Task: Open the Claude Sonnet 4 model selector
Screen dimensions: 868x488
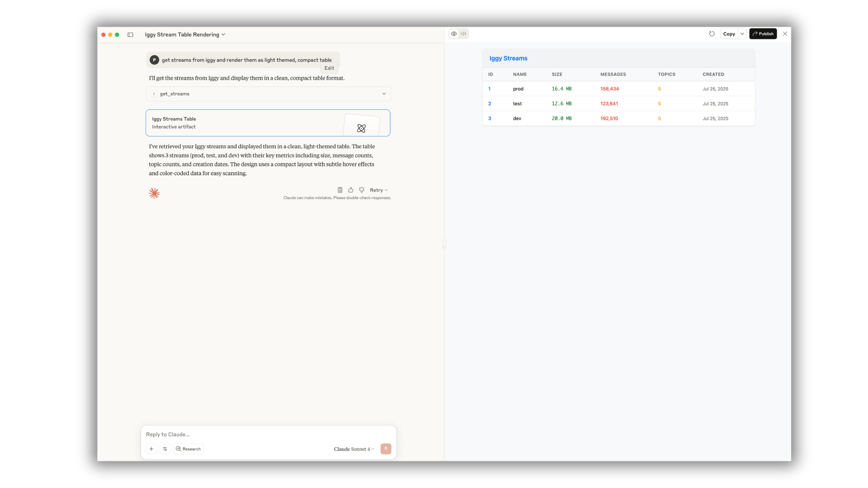Action: [354, 449]
